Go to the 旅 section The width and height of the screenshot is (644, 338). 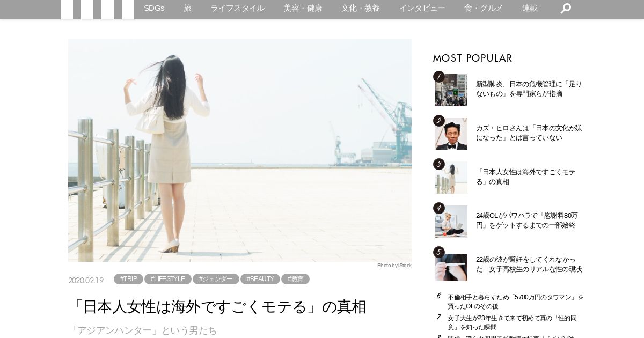187,8
